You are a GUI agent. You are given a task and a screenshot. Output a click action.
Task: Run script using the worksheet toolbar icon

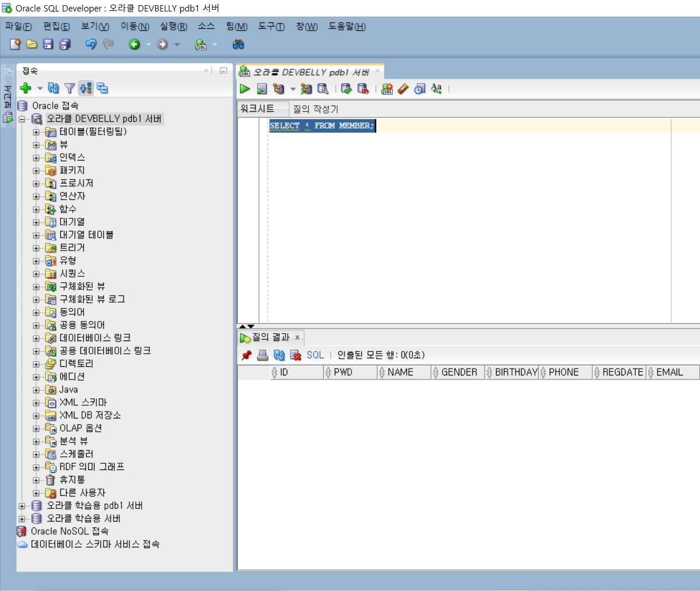(262, 89)
